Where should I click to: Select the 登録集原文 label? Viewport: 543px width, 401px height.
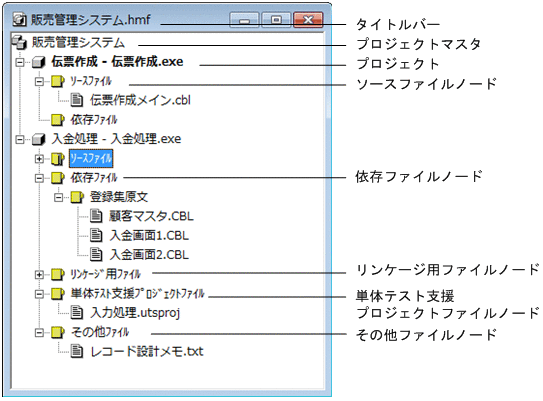tap(119, 197)
